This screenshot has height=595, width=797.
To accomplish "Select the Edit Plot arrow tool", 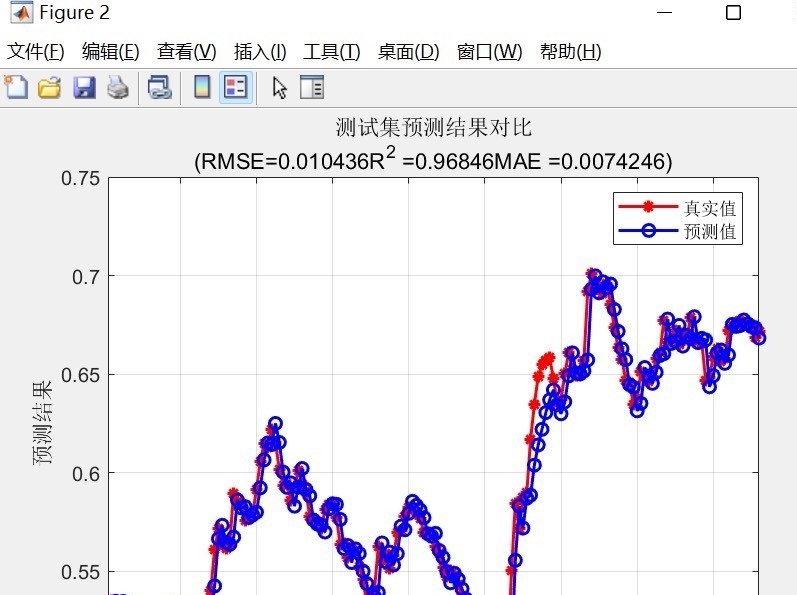I will (x=280, y=87).
